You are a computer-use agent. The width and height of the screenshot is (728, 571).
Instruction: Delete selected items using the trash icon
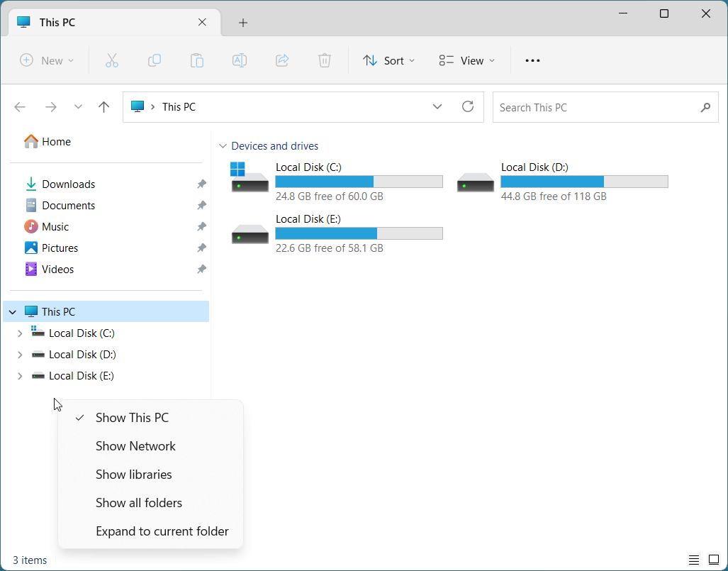tap(325, 60)
